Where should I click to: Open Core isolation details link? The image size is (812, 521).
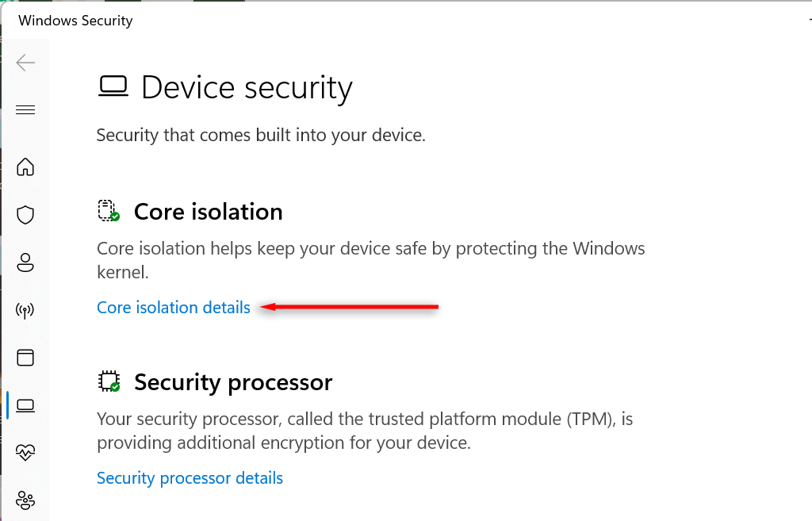point(174,307)
